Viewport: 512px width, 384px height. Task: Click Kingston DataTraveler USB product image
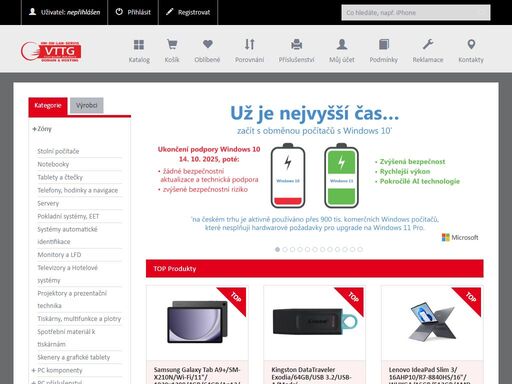[x=315, y=322]
